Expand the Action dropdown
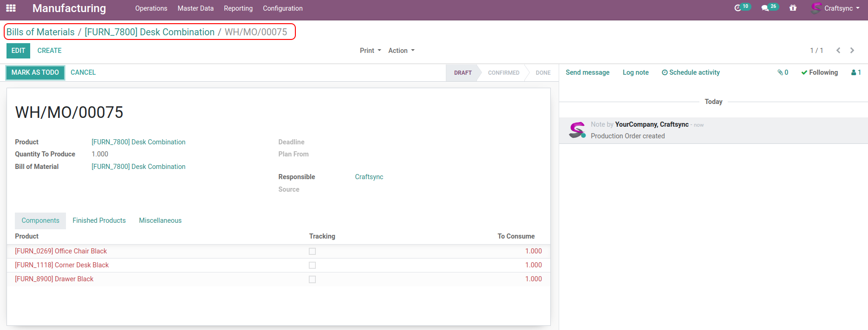The width and height of the screenshot is (868, 330). 401,51
